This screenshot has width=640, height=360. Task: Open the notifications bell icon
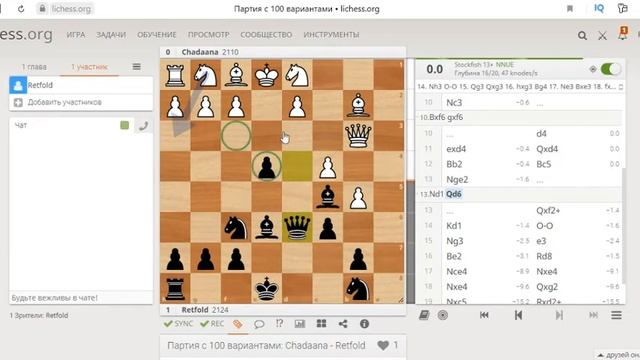(x=622, y=34)
